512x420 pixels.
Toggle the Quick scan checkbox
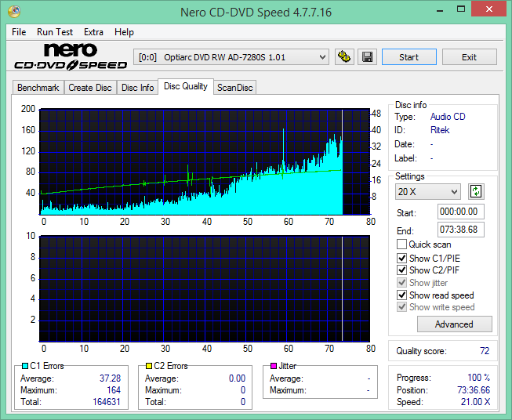click(401, 244)
